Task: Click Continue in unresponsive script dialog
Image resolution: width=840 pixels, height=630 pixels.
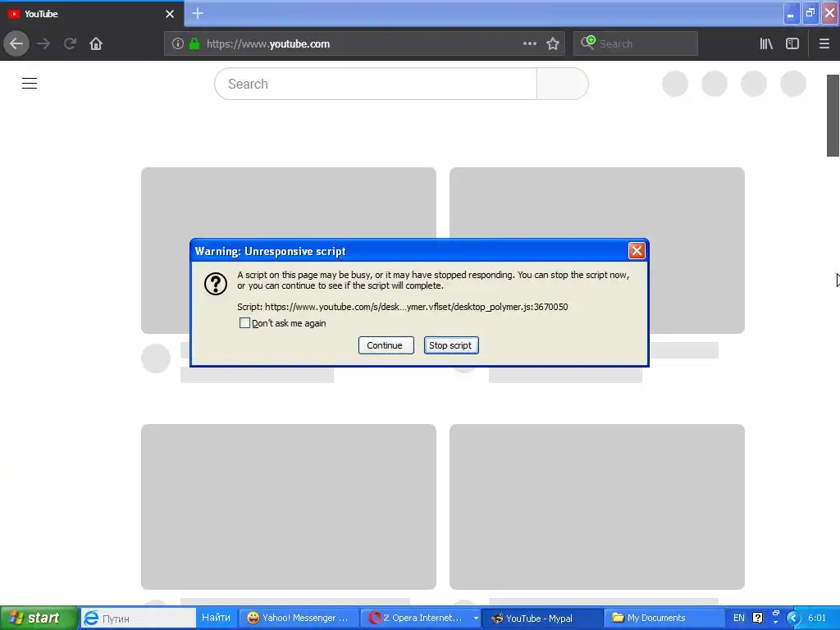Action: (x=386, y=345)
